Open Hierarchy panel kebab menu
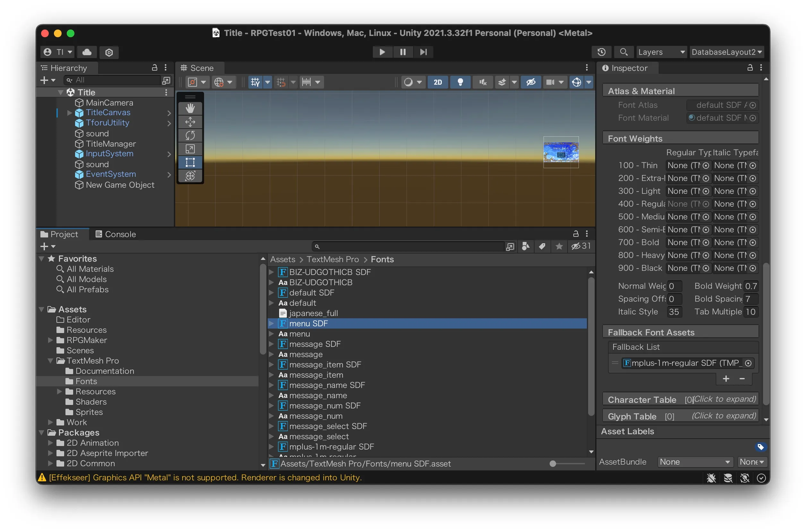806x532 pixels. (x=166, y=67)
